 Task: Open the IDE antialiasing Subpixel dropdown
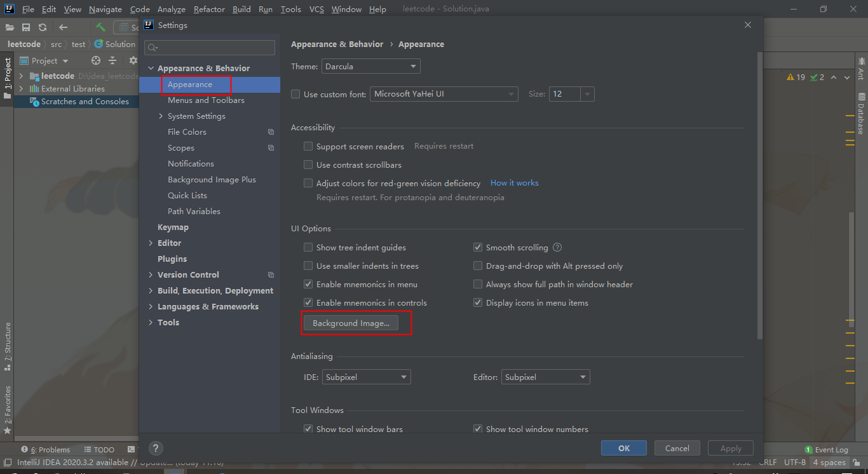[x=367, y=377]
